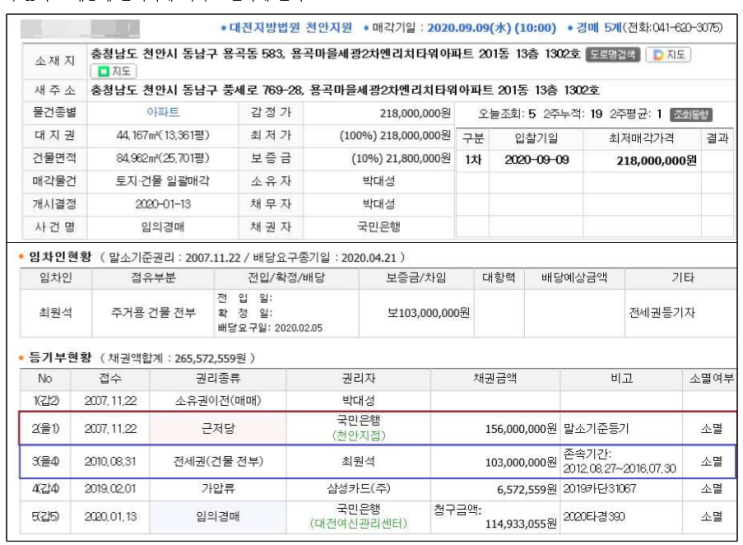Click the 가압류 right type cell
The width and height of the screenshot is (743, 545).
pos(218,489)
